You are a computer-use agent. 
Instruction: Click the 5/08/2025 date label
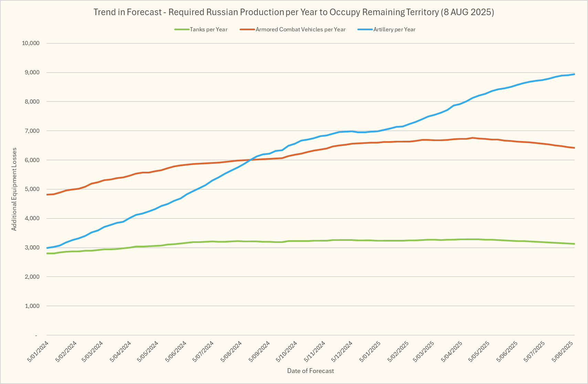(x=563, y=352)
